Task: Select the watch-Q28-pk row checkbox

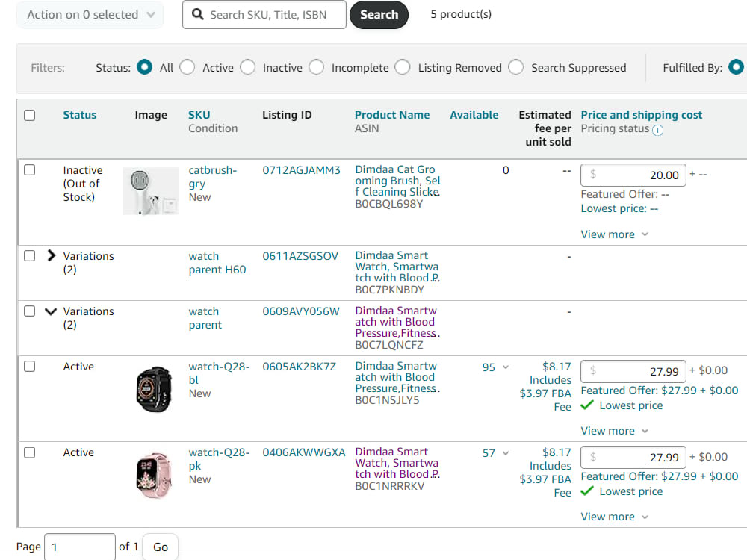Action: click(30, 452)
